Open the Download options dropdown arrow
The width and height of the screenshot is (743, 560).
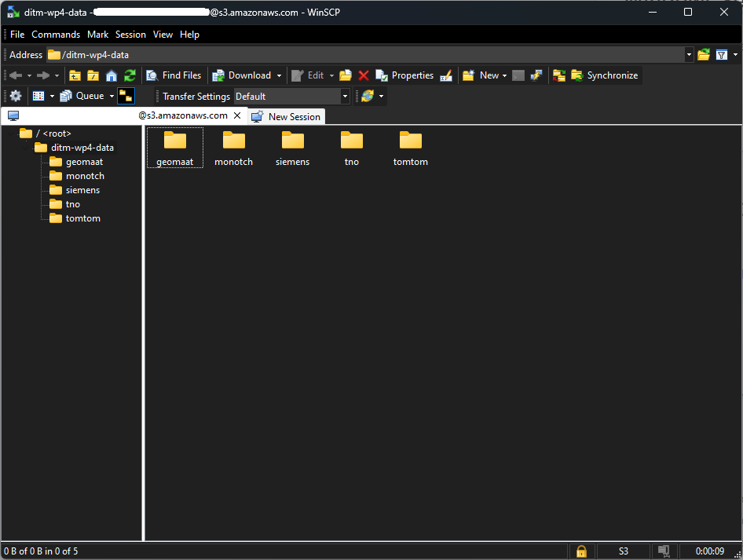[279, 76]
